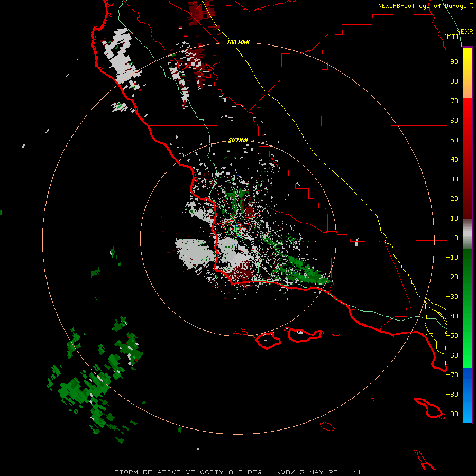
Task: Click the 70 value on the velocity scale
Action: point(454,101)
